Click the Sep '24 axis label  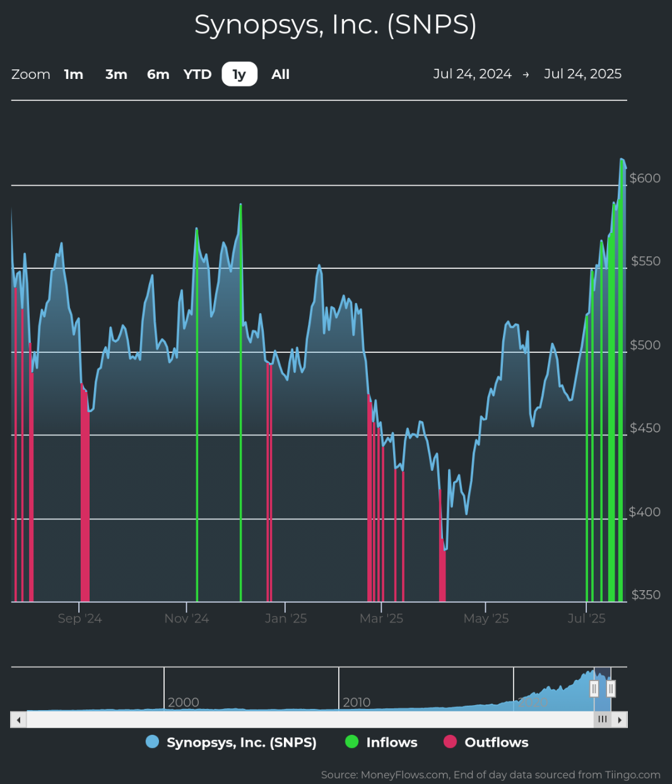pyautogui.click(x=80, y=618)
